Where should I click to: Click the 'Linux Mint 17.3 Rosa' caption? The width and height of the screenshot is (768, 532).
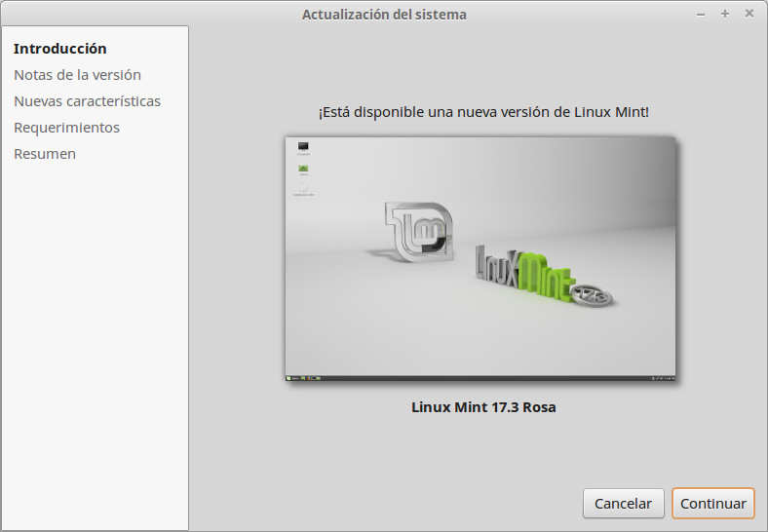483,407
